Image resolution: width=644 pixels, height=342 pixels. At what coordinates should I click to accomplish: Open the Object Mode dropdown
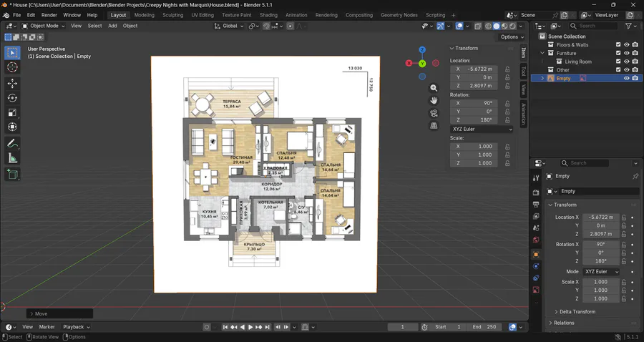point(43,26)
